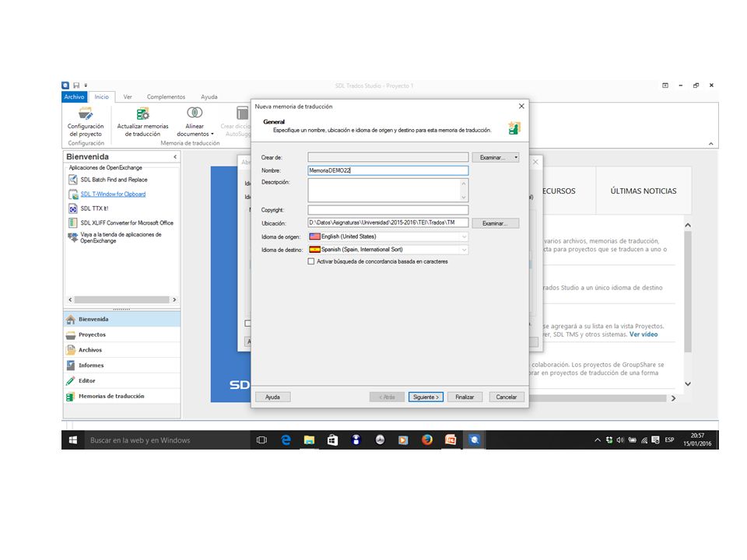Launch Microsoft Edge from the taskbar
Screen dimensions: 747x560
pyautogui.click(x=286, y=440)
